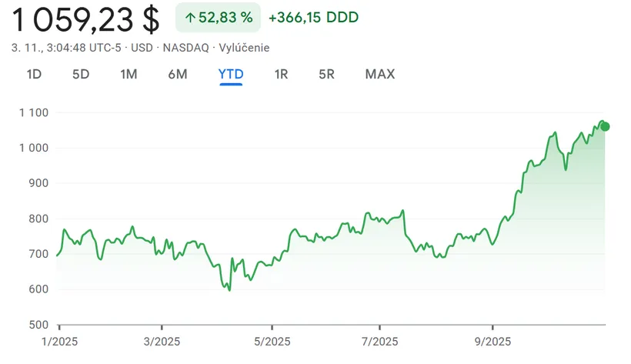Open the 6M range tab

click(x=178, y=74)
